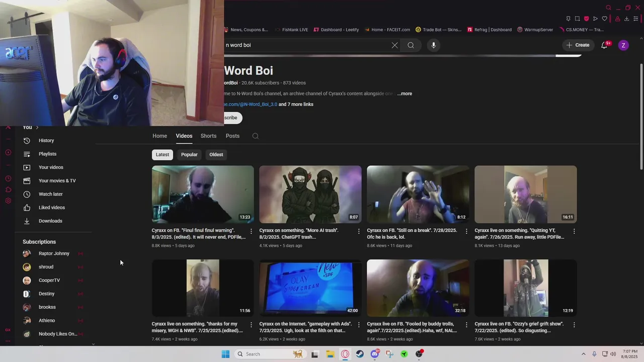Open the Z account avatar menu
This screenshot has width=644, height=362.
click(623, 45)
